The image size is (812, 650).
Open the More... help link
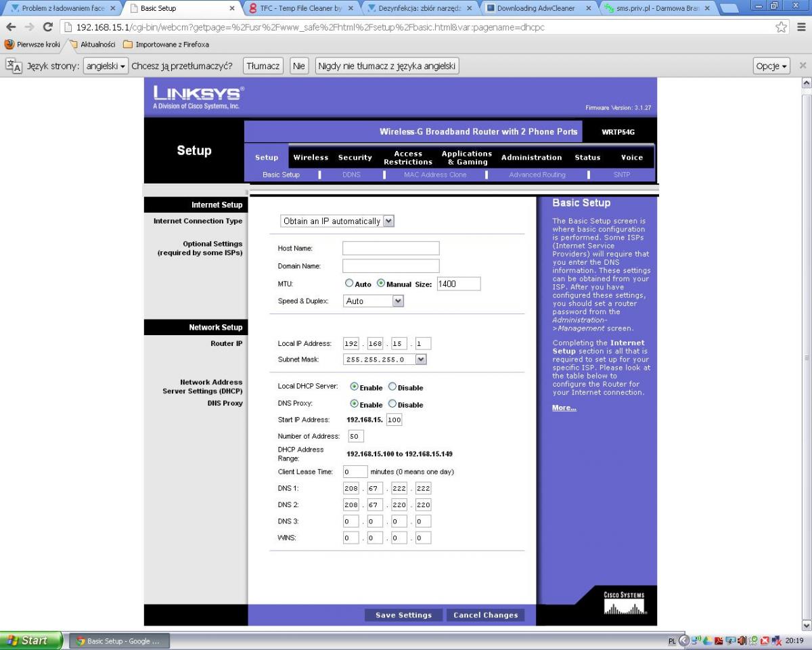[564, 408]
